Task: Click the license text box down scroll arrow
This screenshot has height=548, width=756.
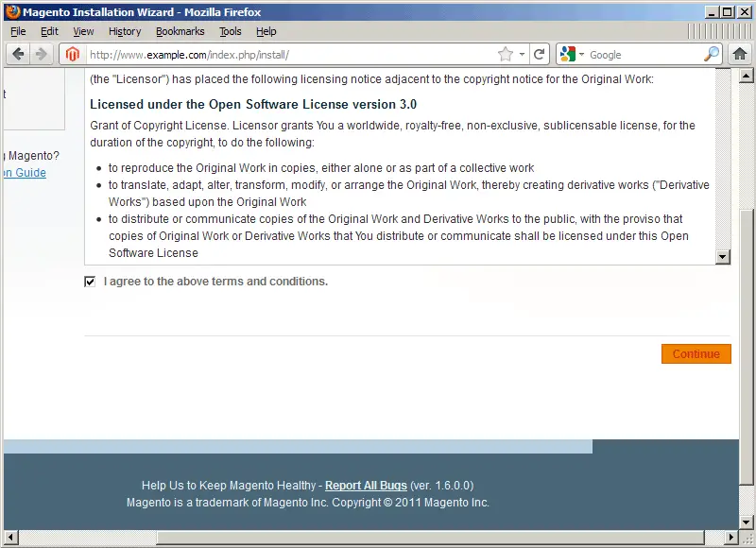Action: 722,256
